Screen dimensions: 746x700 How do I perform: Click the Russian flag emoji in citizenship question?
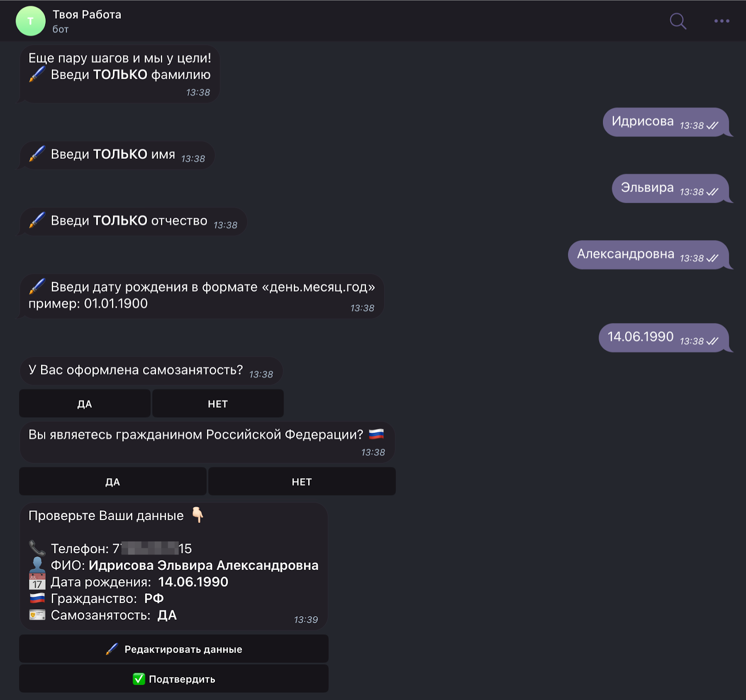pos(376,434)
